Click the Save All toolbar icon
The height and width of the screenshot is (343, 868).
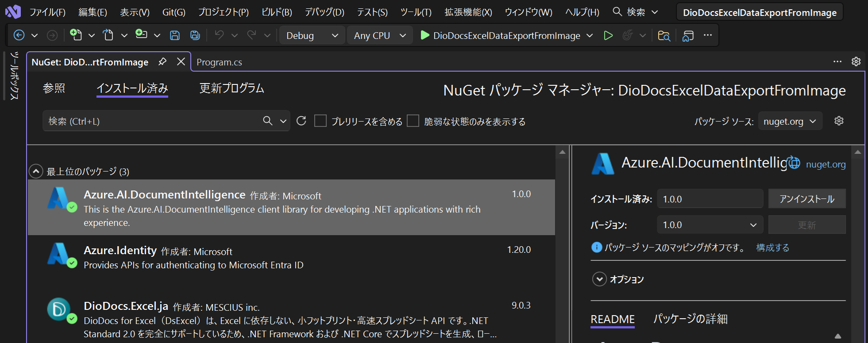point(195,35)
